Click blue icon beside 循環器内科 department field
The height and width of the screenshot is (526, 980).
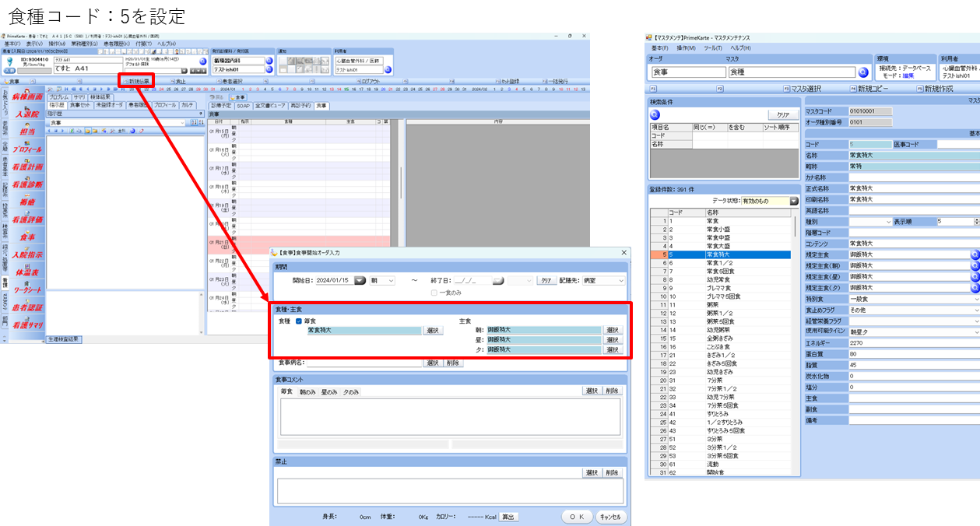coord(269,60)
